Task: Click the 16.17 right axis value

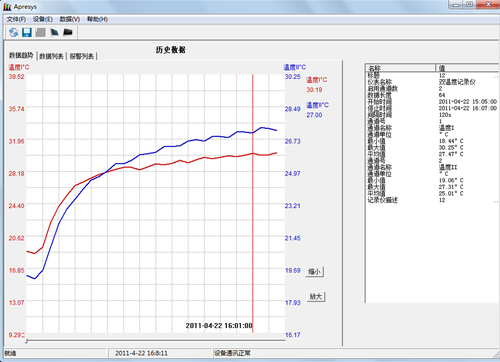Action: click(x=293, y=335)
